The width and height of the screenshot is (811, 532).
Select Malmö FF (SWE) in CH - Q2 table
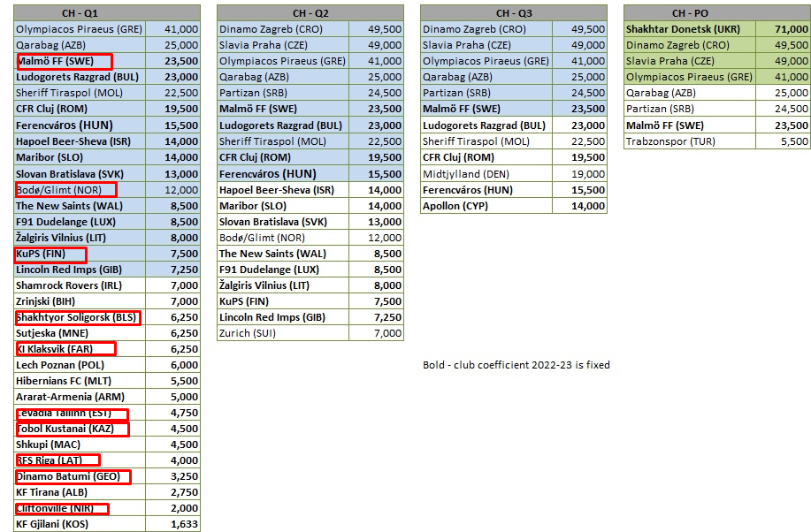pyautogui.click(x=283, y=109)
